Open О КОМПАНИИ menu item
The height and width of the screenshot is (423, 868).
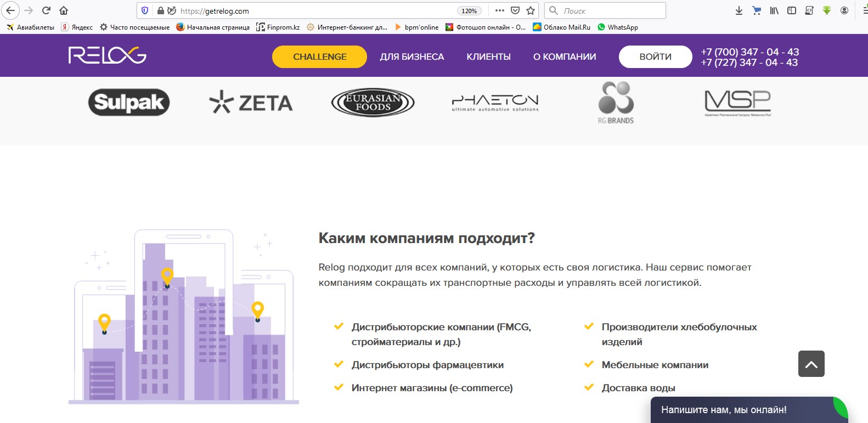(565, 57)
